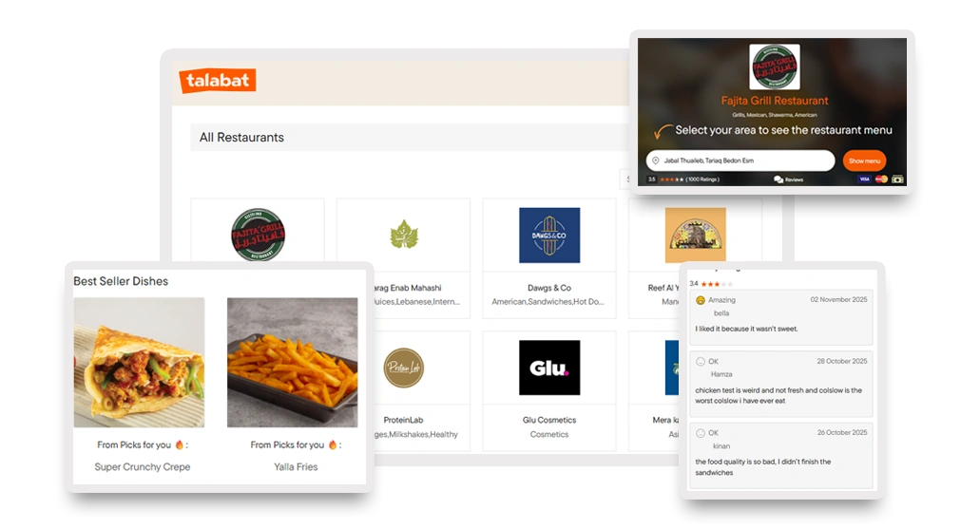The image size is (980, 529).
Task: Open the Reviews chat bubble icon
Action: pos(778,179)
